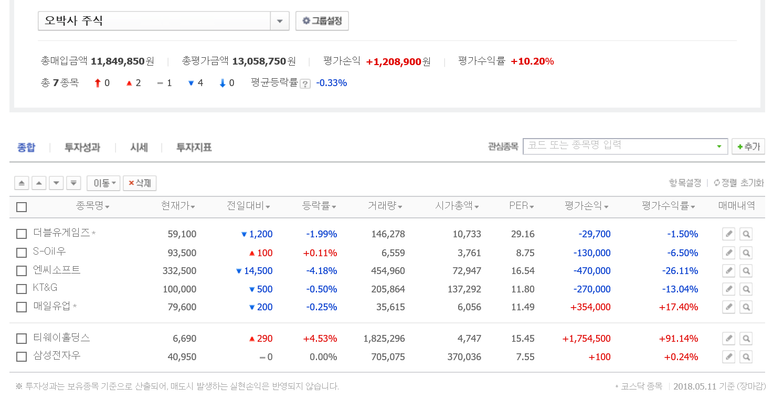This screenshot has width=773, height=399.
Task: Sort by 현재가 column header
Action: click(178, 206)
